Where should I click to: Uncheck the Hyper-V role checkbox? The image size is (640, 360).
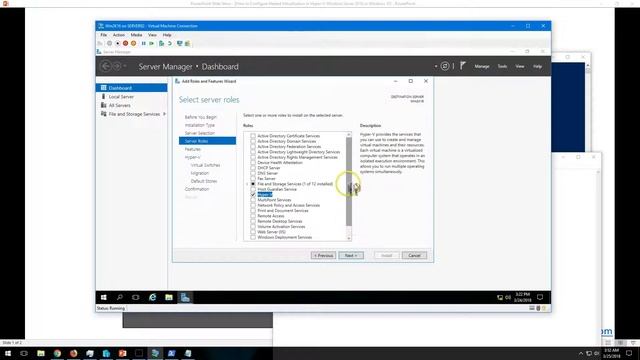pos(253,195)
